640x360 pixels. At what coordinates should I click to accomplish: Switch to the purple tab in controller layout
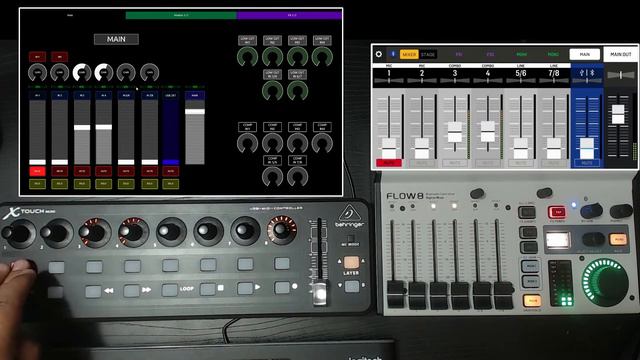289,15
